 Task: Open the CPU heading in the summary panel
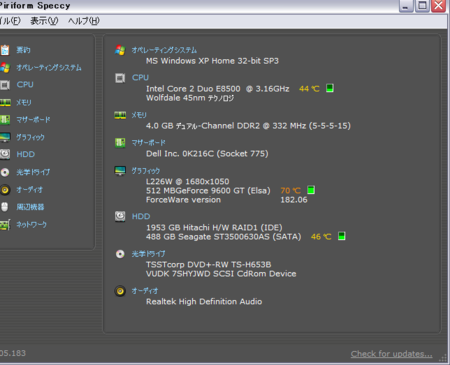click(140, 78)
